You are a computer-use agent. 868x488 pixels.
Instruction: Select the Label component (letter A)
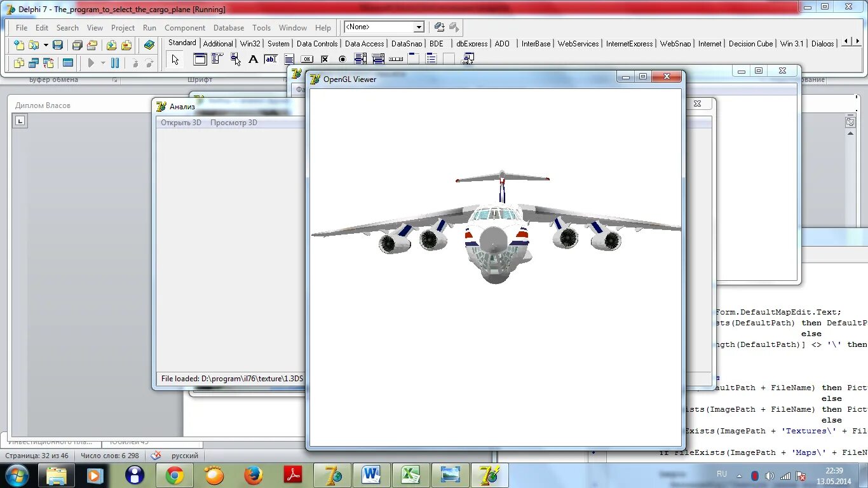[x=253, y=59]
